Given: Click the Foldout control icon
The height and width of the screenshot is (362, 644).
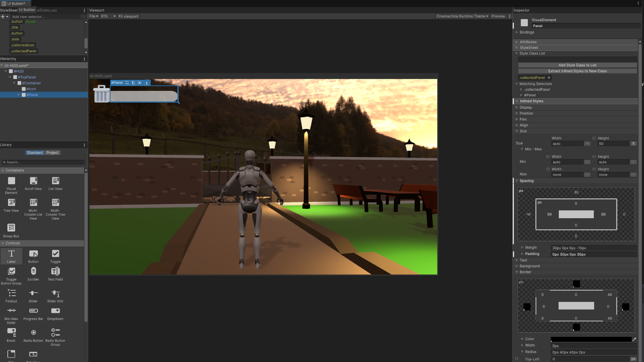Looking at the screenshot, I should [x=11, y=294].
